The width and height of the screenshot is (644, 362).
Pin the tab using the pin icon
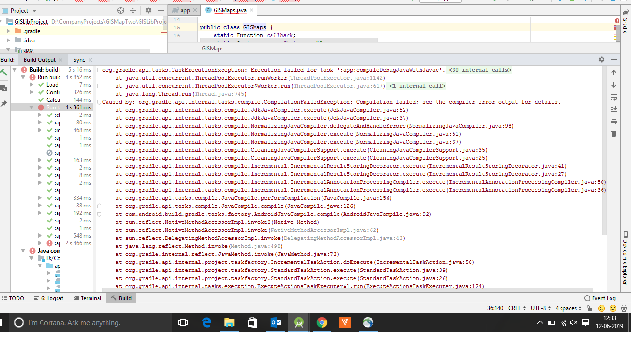pyautogui.click(x=4, y=104)
